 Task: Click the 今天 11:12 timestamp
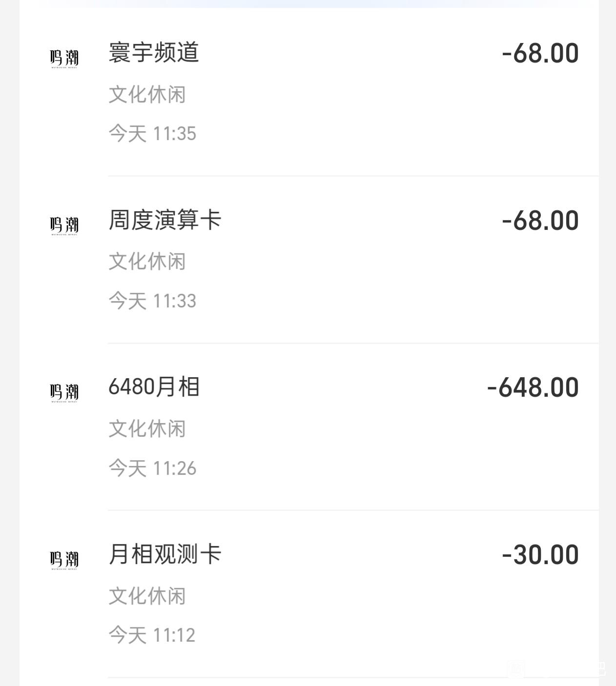[x=152, y=635]
